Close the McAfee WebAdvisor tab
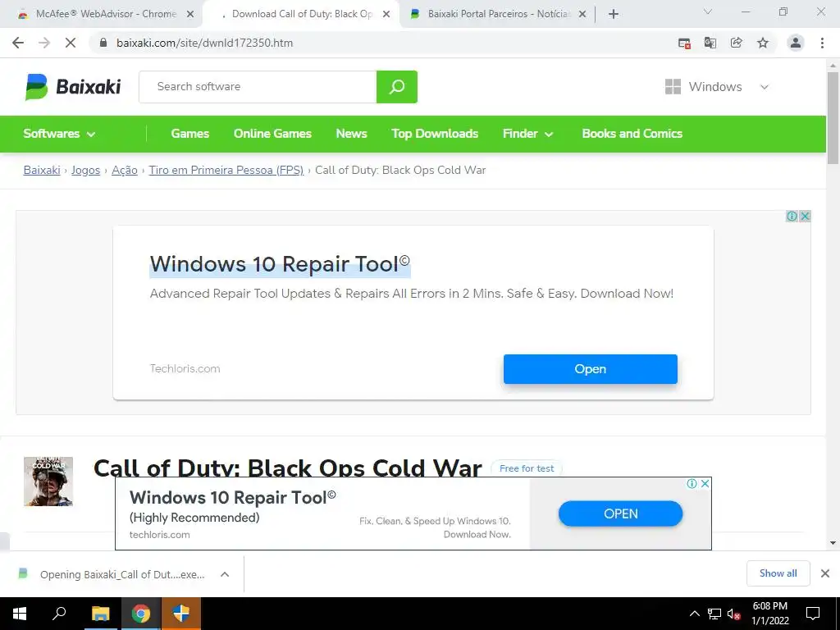840x630 pixels. click(x=190, y=14)
